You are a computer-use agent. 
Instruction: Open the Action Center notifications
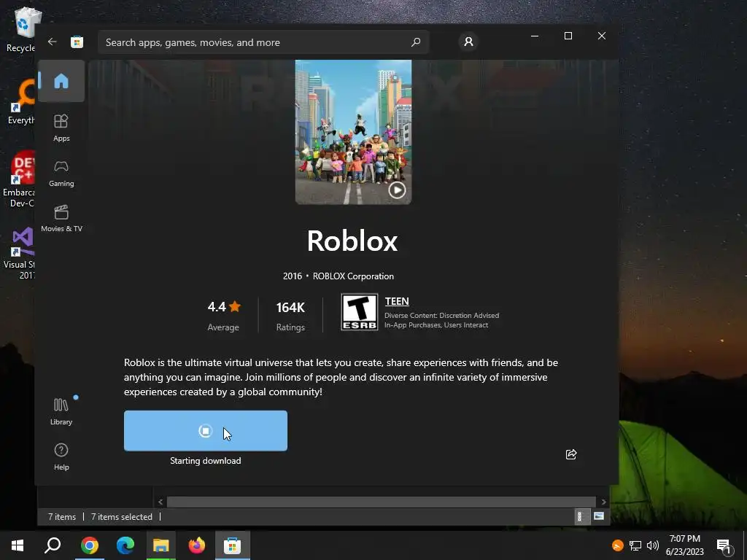(x=724, y=545)
